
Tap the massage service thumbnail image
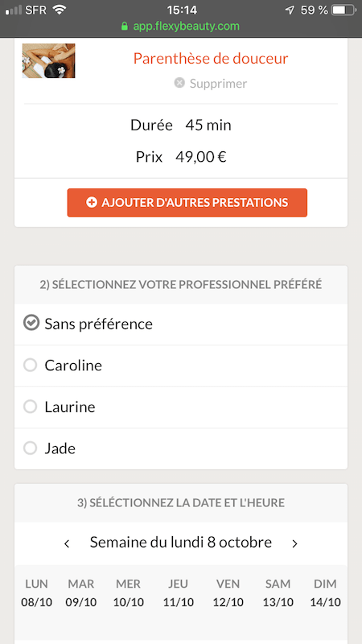[48, 61]
